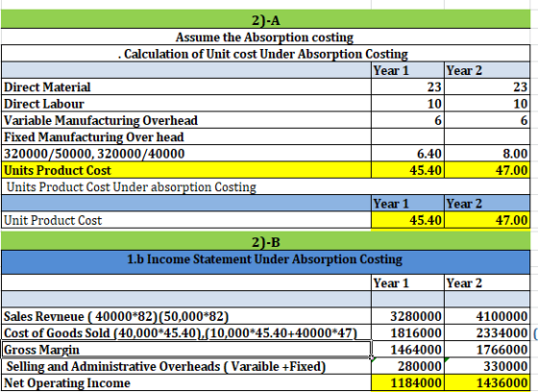The image size is (538, 392).
Task: Click Net Operating Income value 1436000
Action: 487,382
